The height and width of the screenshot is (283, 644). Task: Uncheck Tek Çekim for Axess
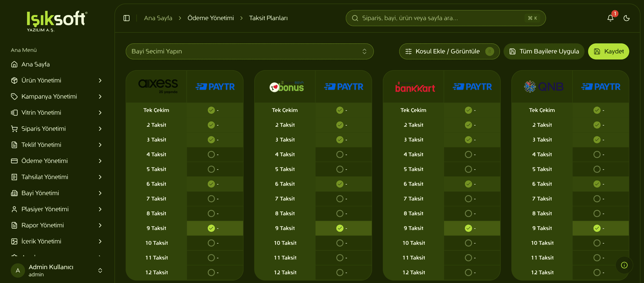(211, 110)
